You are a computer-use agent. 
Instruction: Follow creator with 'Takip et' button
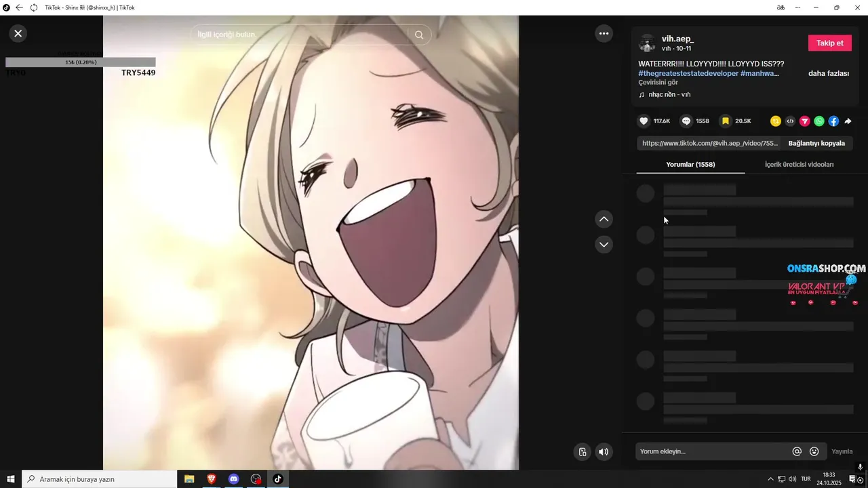point(829,43)
